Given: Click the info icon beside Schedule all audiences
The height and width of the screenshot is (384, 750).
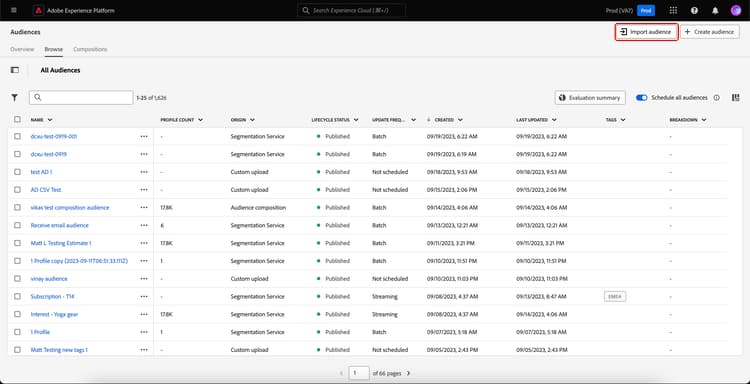Looking at the screenshot, I should point(717,98).
